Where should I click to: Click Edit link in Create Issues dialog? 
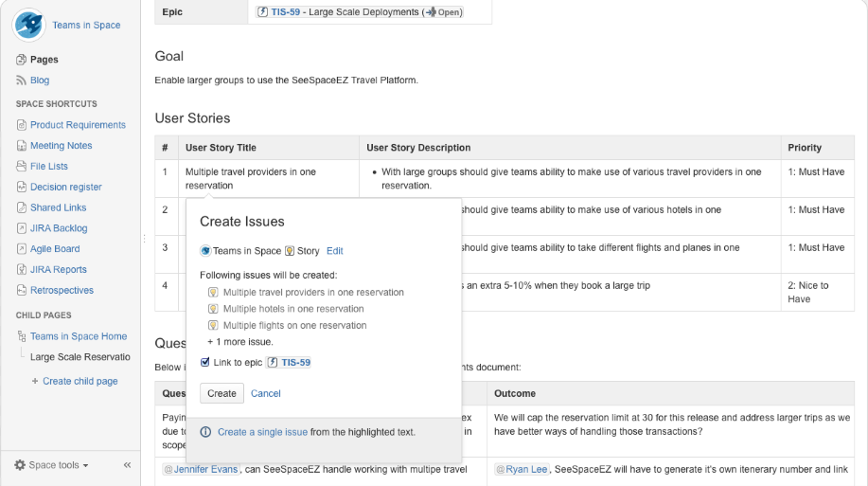[x=335, y=251]
